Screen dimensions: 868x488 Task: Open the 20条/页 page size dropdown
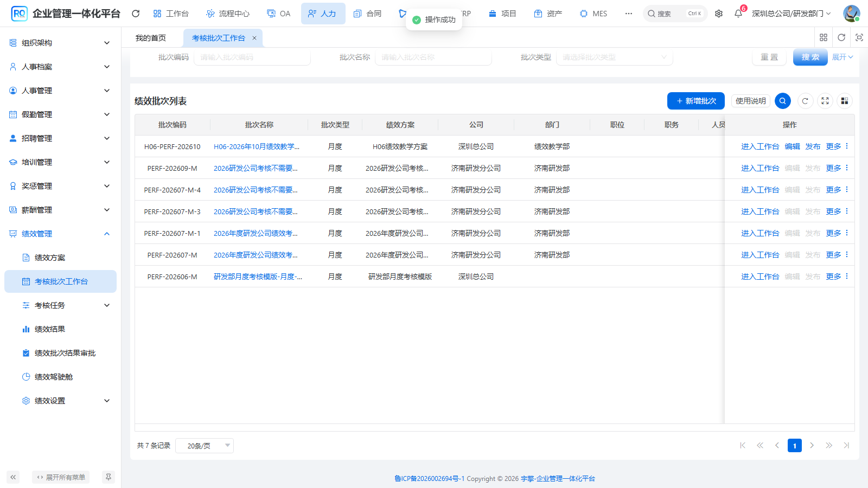205,446
